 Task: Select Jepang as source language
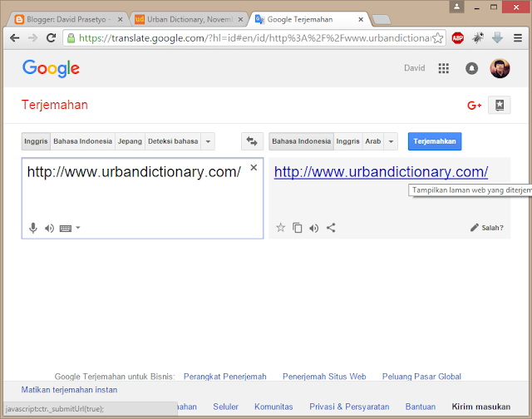(130, 141)
